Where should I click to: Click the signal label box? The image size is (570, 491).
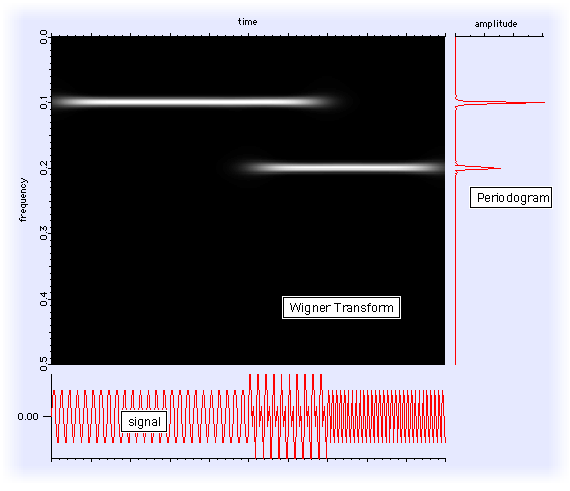tap(144, 422)
